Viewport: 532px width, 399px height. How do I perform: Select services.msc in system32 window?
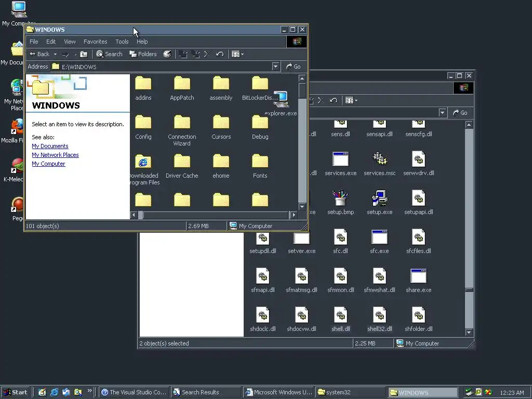pos(380,164)
